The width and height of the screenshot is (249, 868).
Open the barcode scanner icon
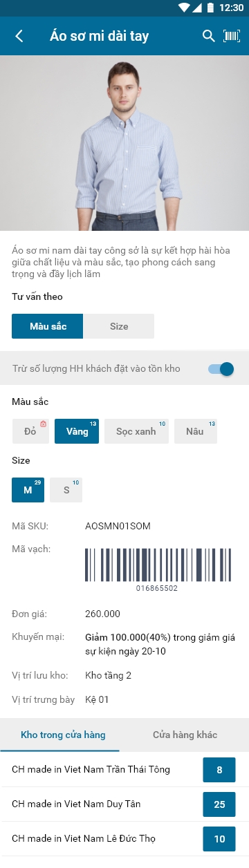[231, 36]
